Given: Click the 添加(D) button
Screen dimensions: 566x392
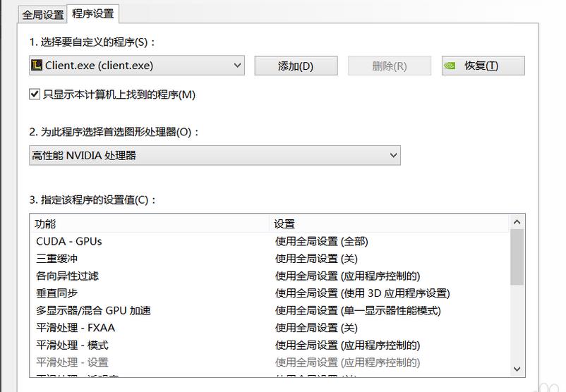Looking at the screenshot, I should click(295, 66).
